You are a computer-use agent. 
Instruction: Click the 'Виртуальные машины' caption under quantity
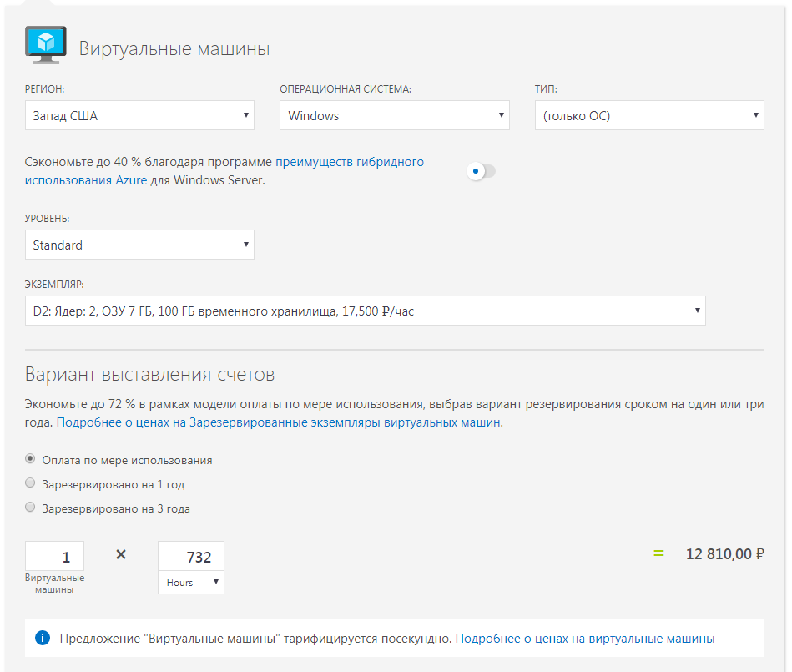point(54,584)
